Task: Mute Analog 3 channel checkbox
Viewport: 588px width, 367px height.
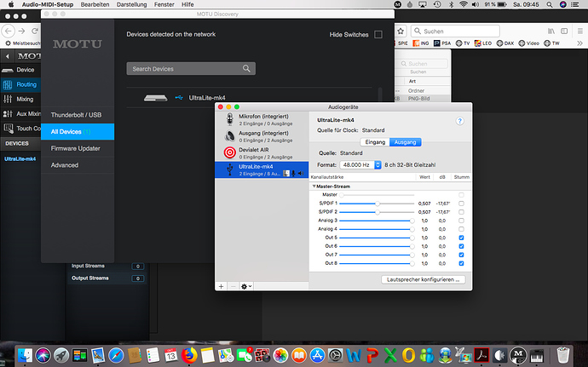Action: point(461,221)
